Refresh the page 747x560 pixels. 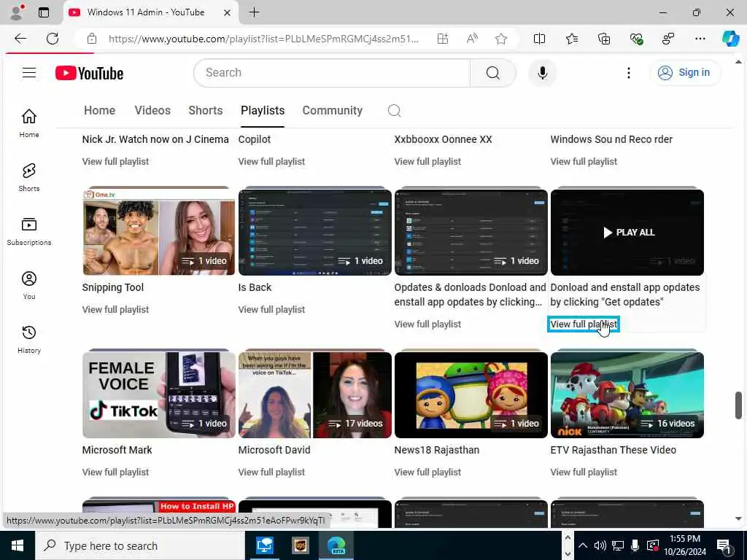coord(53,39)
